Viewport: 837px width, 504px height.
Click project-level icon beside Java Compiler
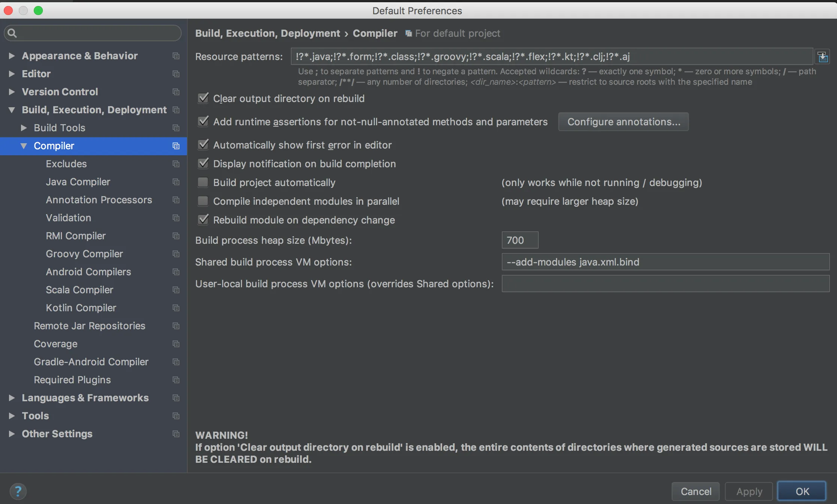(176, 182)
